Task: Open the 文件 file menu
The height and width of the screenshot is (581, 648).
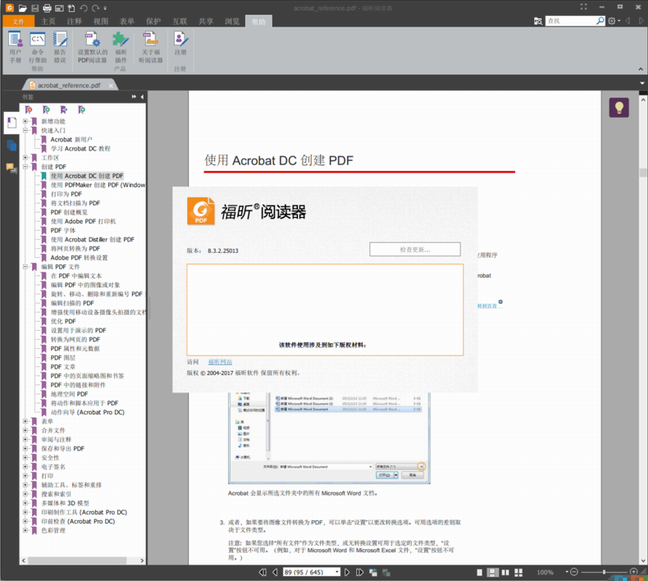Action: (18, 20)
